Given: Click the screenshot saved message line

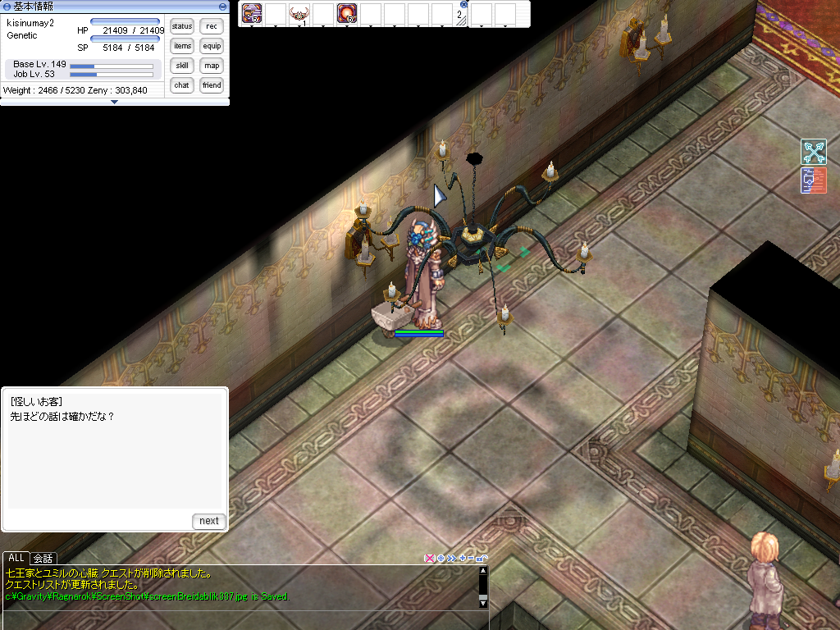Looking at the screenshot, I should [x=148, y=596].
